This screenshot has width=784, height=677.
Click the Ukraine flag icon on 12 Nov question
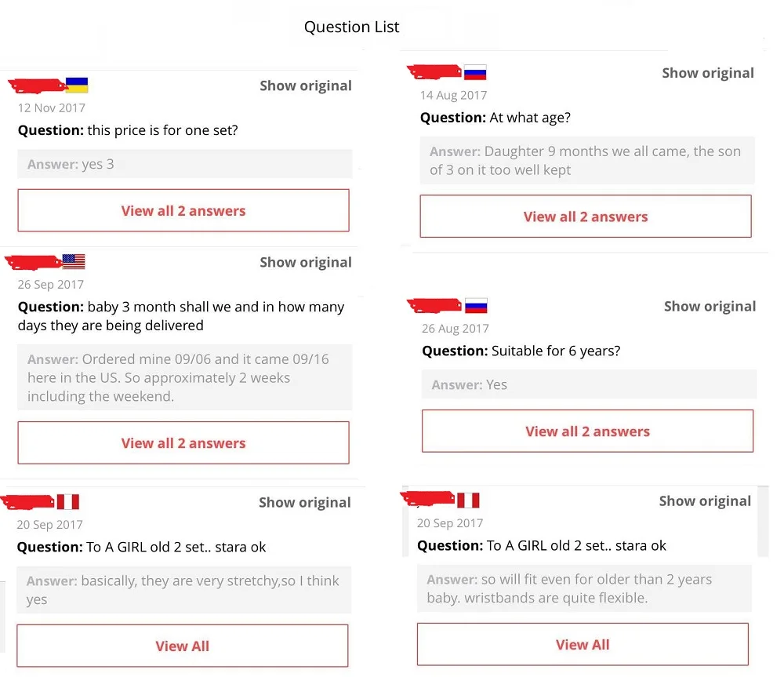pos(77,85)
